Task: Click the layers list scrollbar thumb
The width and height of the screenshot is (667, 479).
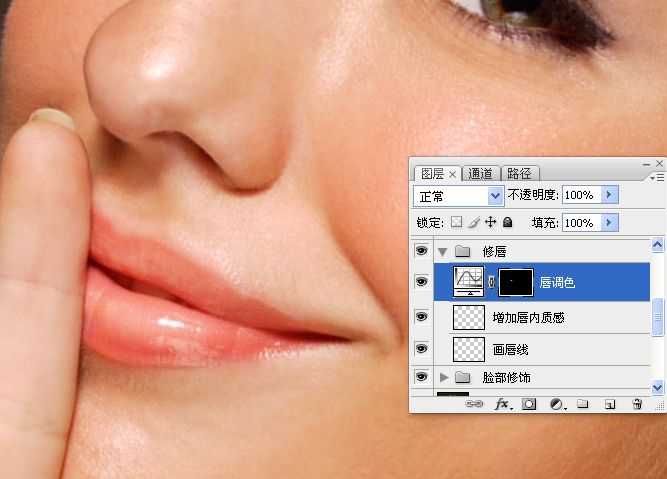Action: pos(657,316)
